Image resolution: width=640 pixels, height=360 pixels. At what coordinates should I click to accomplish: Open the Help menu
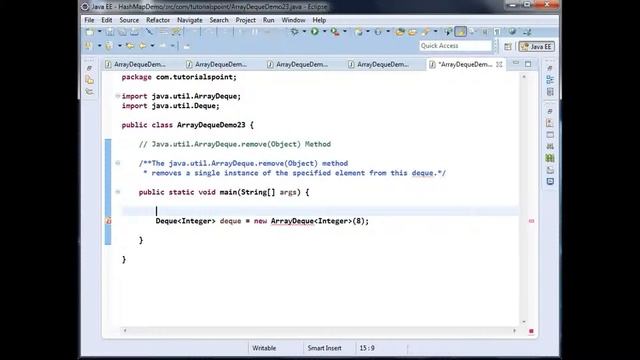(x=319, y=20)
